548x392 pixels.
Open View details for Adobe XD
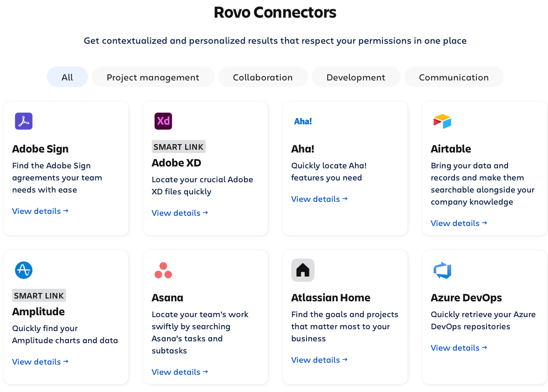(x=180, y=213)
